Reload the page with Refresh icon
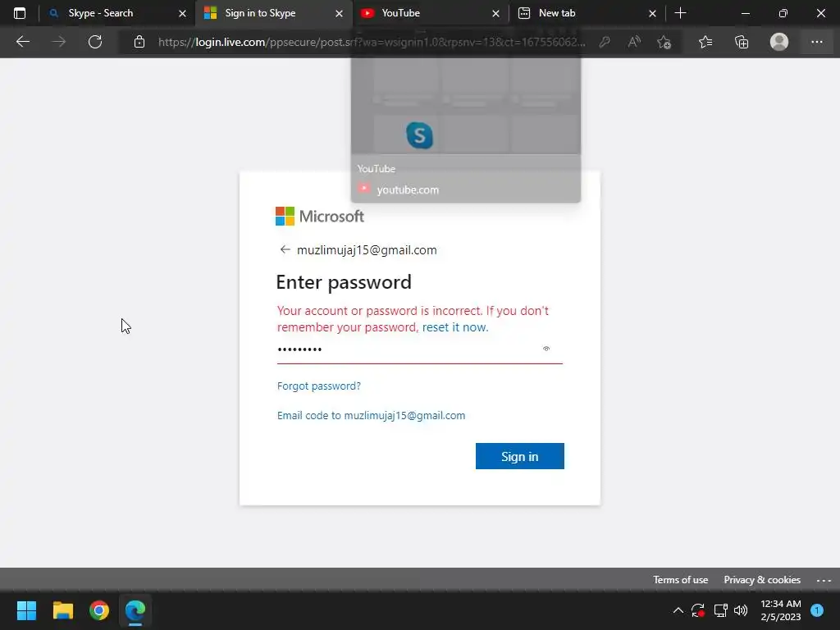The height and width of the screenshot is (630, 840). (95, 42)
